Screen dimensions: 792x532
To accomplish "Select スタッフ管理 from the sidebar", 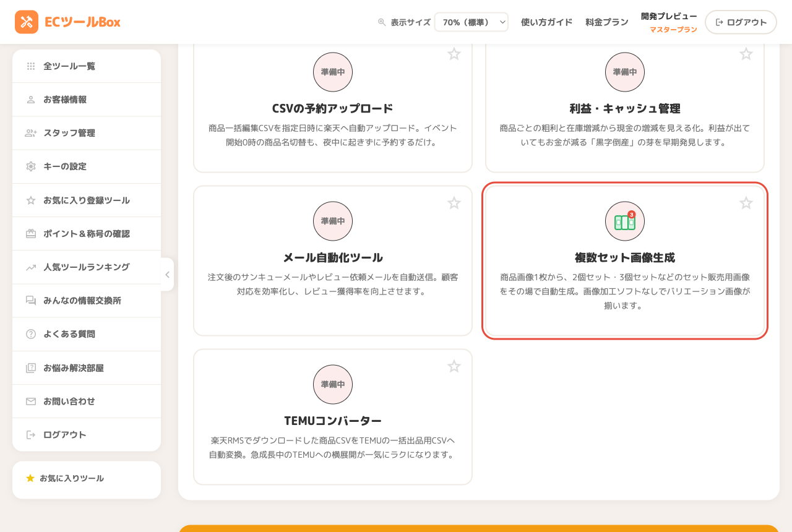I will (87, 133).
